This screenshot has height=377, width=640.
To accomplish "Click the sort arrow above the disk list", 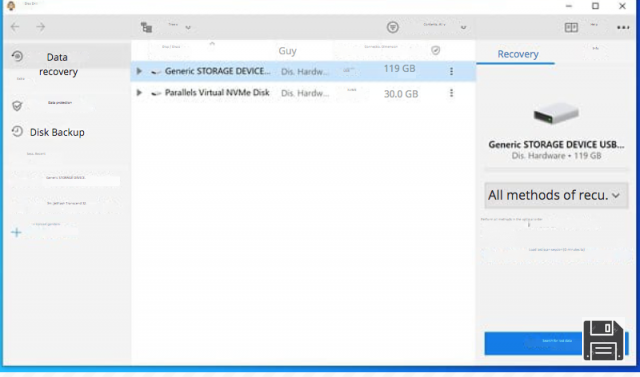I will 212,43.
